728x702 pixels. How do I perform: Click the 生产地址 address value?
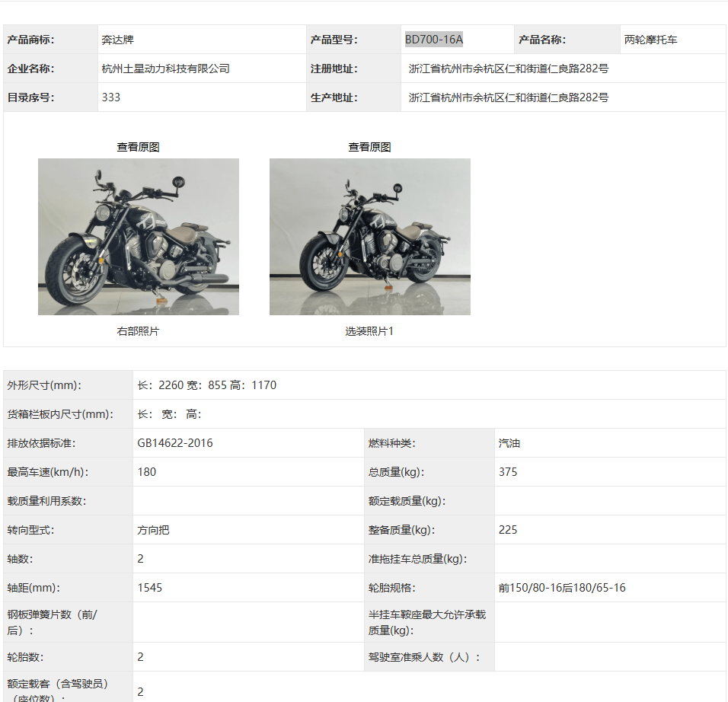coord(509,97)
